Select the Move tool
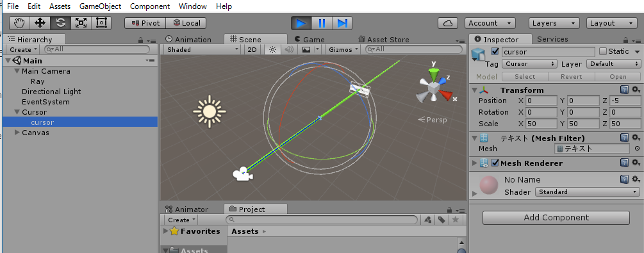 tap(40, 23)
